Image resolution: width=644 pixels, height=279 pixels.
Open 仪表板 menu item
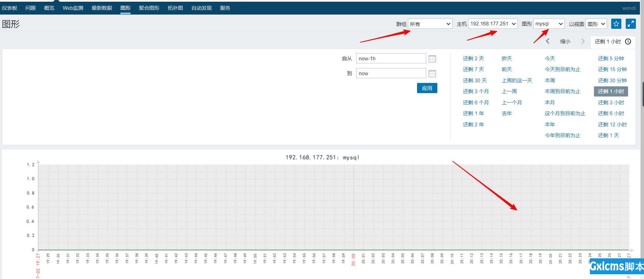click(9, 8)
